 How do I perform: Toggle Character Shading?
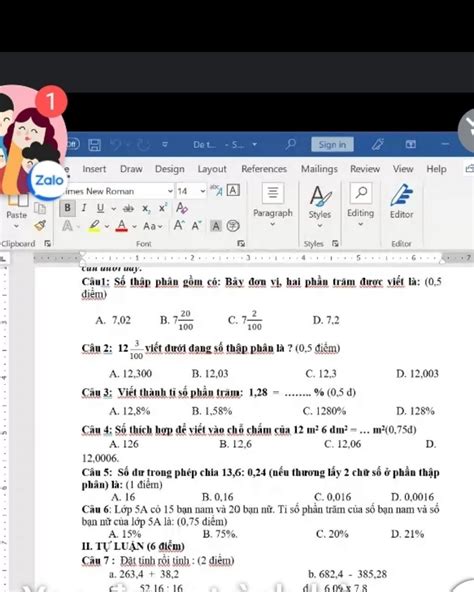pos(216,226)
